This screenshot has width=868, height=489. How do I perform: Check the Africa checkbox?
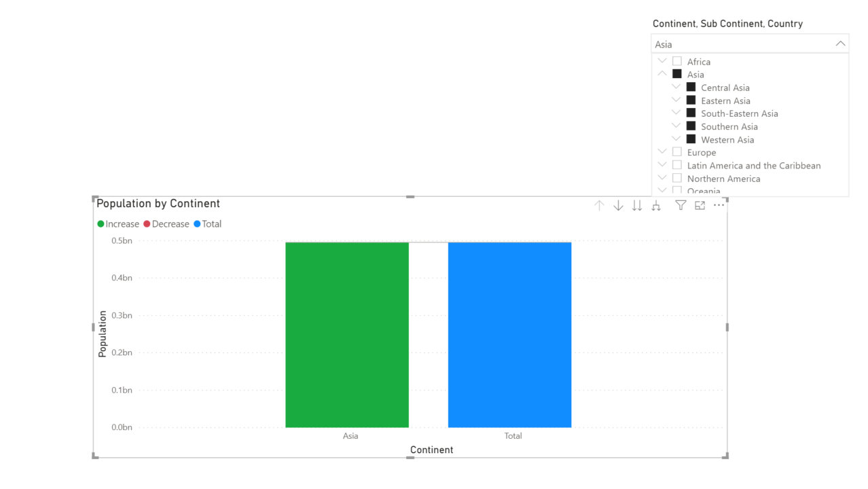[677, 61]
